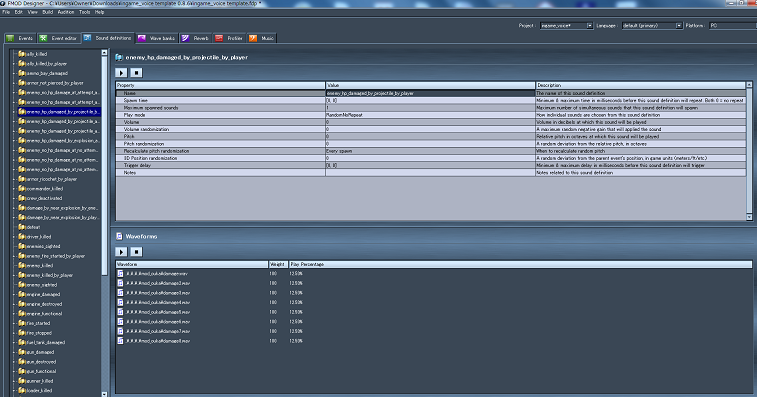The height and width of the screenshot is (397, 757).
Task: Stop waveform playback in the Waveforms panel
Action: tap(136, 252)
